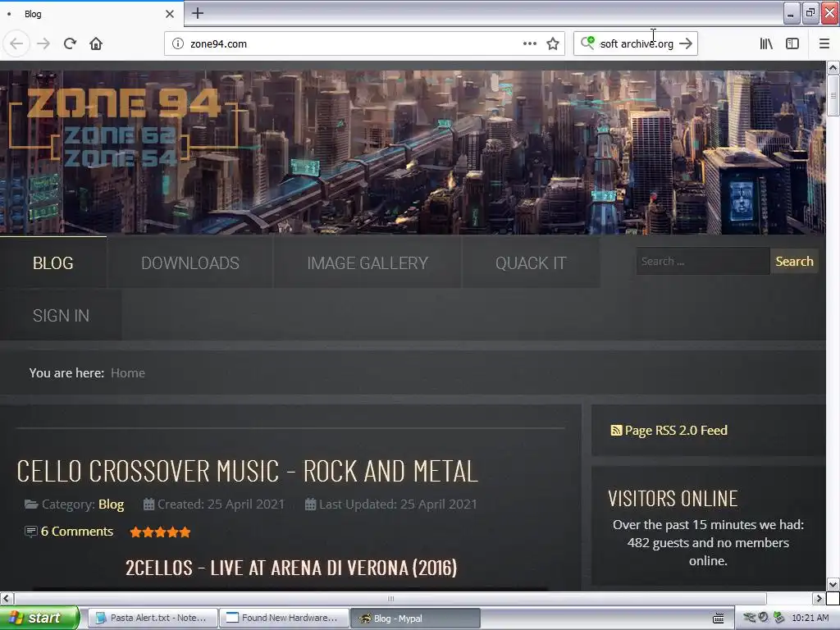
Task: Open the Blog category link
Action: point(111,504)
